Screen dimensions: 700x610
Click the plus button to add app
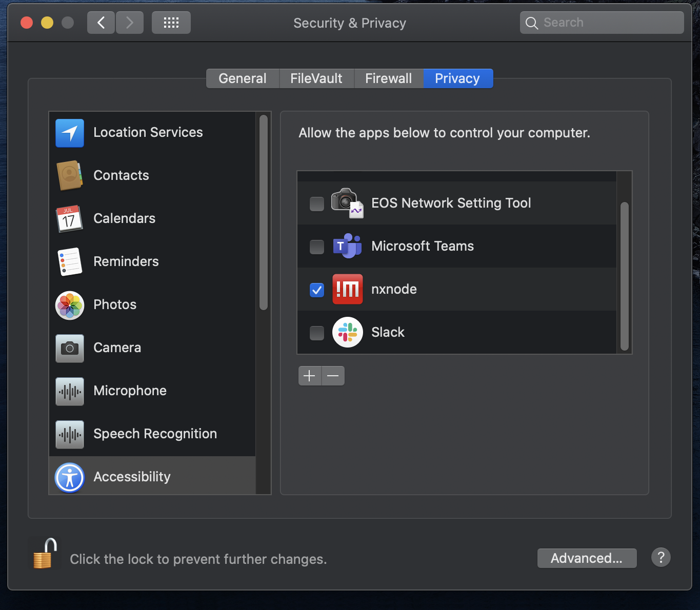(310, 376)
